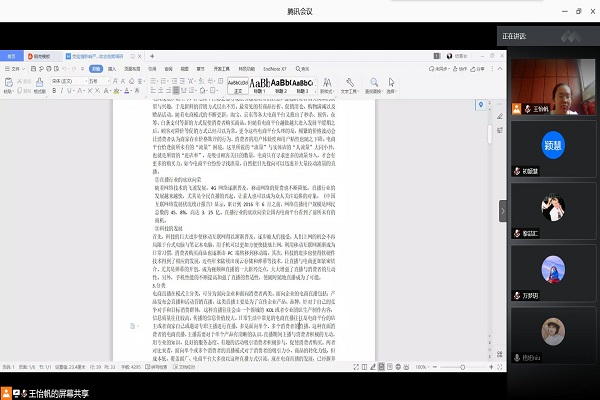
Task: Select the Format Painter brush icon
Action: [39, 82]
